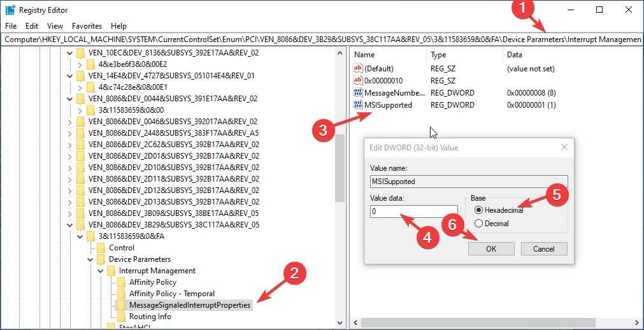644x330 pixels.
Task: Click the Value data input field
Action: click(413, 212)
